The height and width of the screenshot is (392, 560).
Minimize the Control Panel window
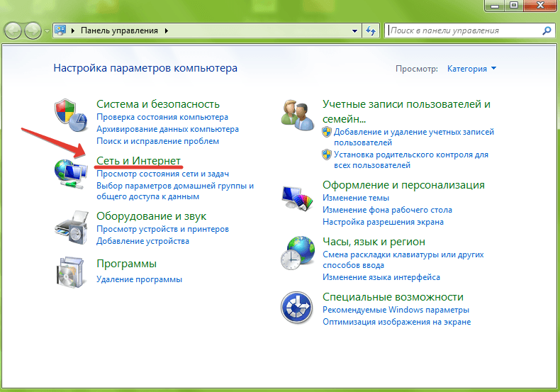pyautogui.click(x=495, y=5)
